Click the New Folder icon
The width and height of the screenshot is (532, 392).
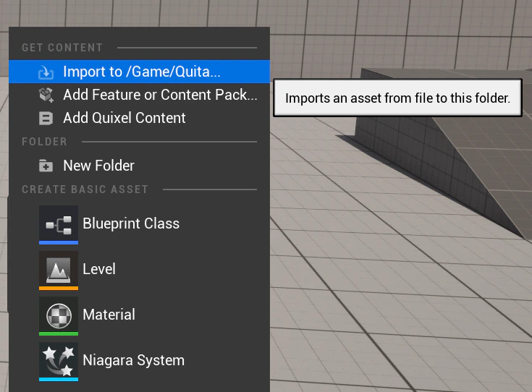tap(46, 166)
